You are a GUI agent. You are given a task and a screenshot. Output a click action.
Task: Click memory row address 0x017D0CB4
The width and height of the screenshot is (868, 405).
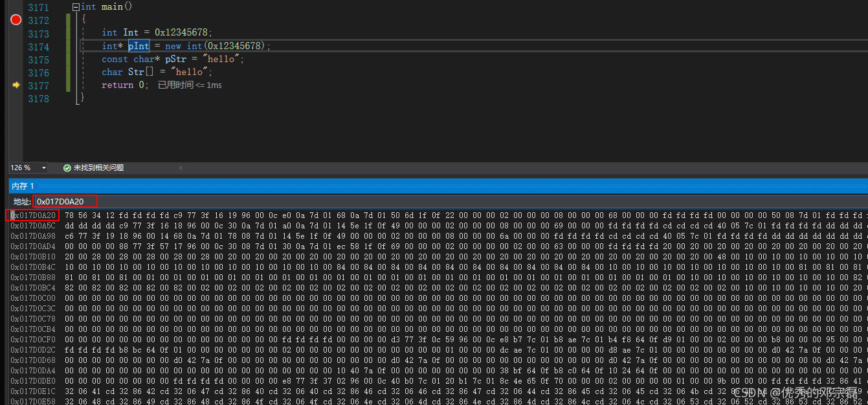[x=32, y=329]
